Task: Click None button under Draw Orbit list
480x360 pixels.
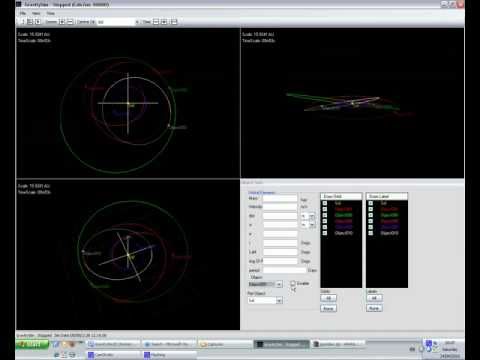Action: click(x=328, y=308)
